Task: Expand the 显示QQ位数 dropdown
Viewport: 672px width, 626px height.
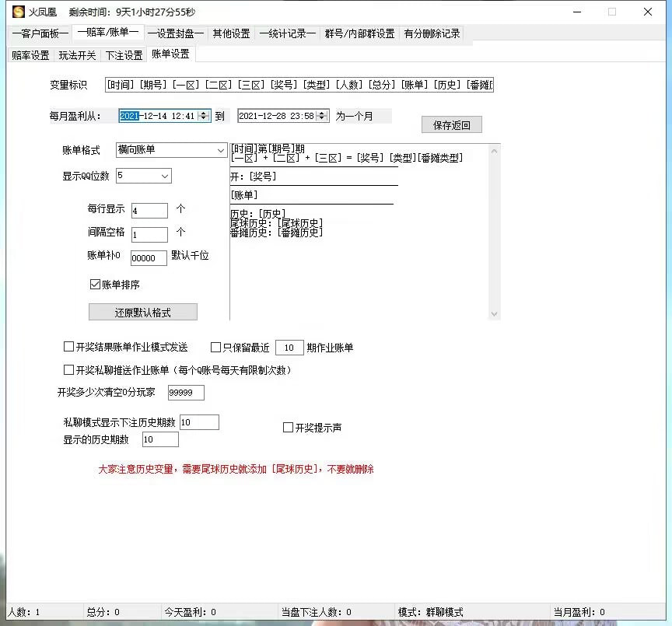Action: coord(164,177)
